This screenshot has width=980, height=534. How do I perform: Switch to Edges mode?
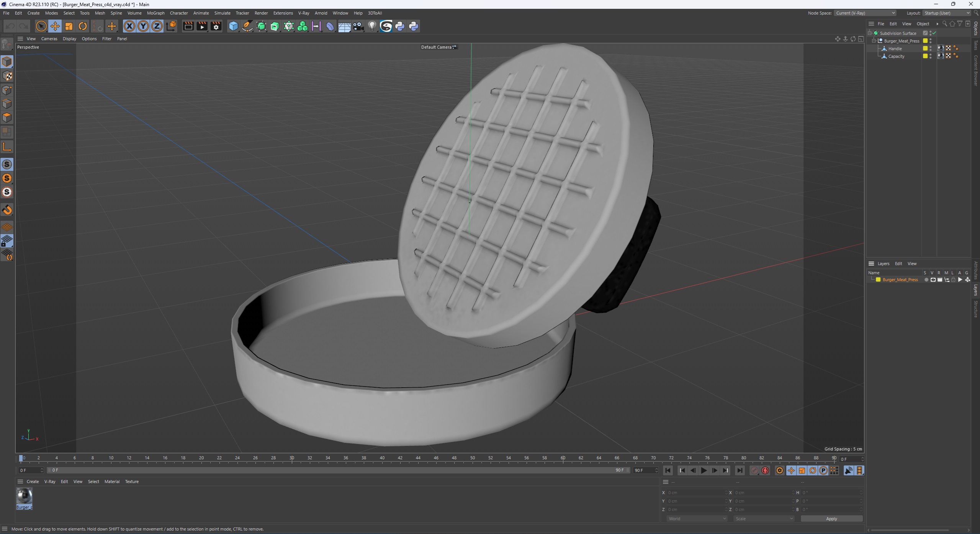(x=7, y=103)
